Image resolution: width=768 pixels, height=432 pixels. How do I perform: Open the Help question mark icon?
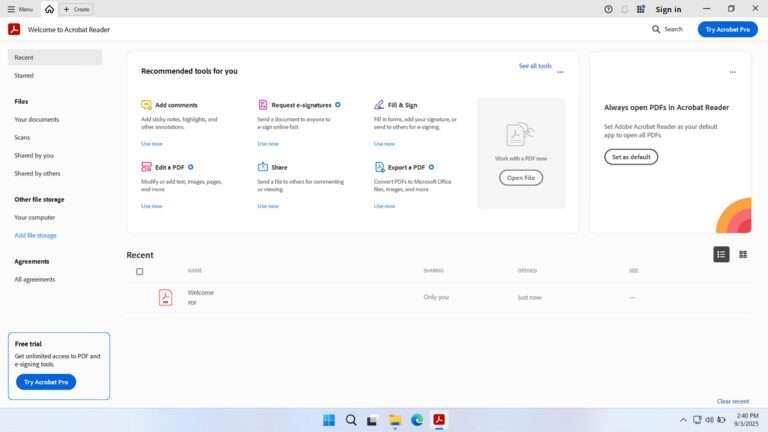click(x=609, y=9)
